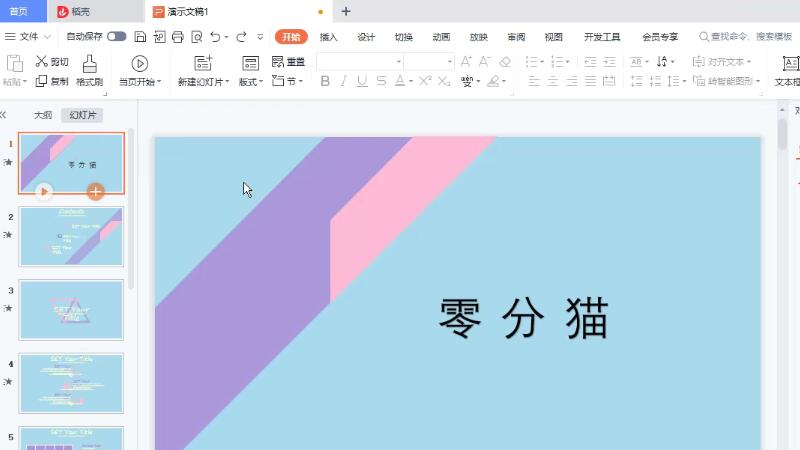
Task: Increase indent level
Action: pyautogui.click(x=609, y=62)
